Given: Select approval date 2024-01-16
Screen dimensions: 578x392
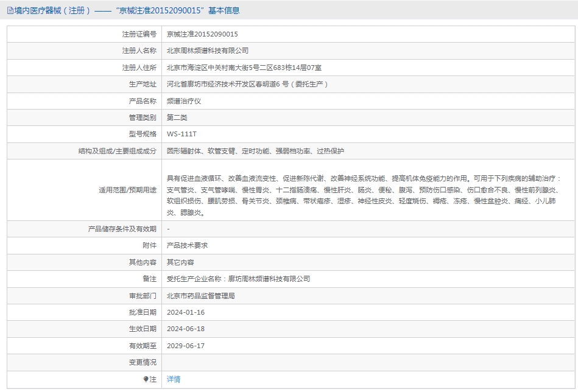Looking at the screenshot, I should [x=186, y=312].
